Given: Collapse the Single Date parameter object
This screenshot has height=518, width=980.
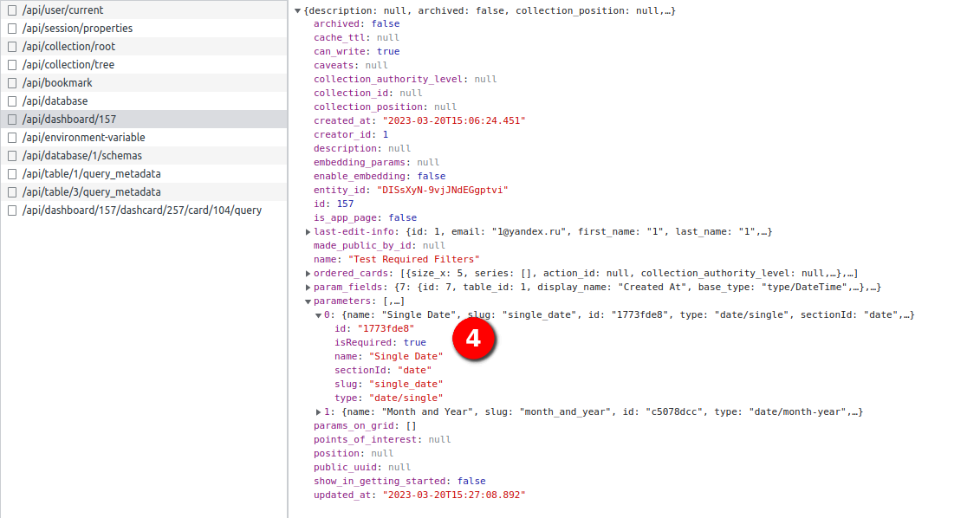Looking at the screenshot, I should click(318, 314).
